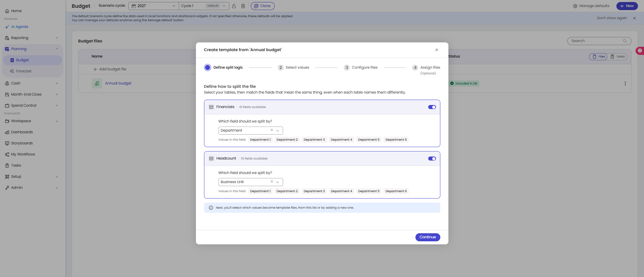
Task: Click Don't show again
Action: (x=612, y=18)
